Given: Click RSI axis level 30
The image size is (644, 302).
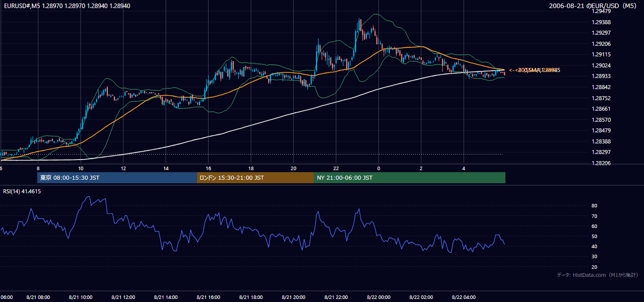Looking at the screenshot, I should tap(595, 257).
